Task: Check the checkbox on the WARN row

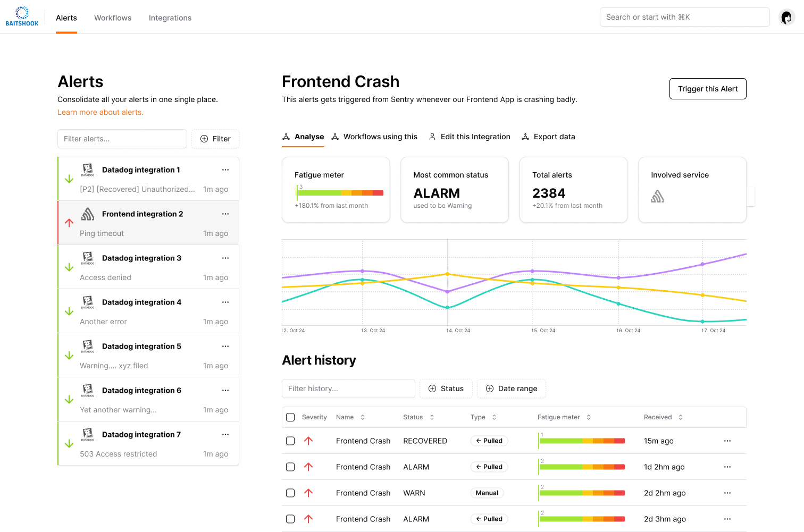Action: 290,493
